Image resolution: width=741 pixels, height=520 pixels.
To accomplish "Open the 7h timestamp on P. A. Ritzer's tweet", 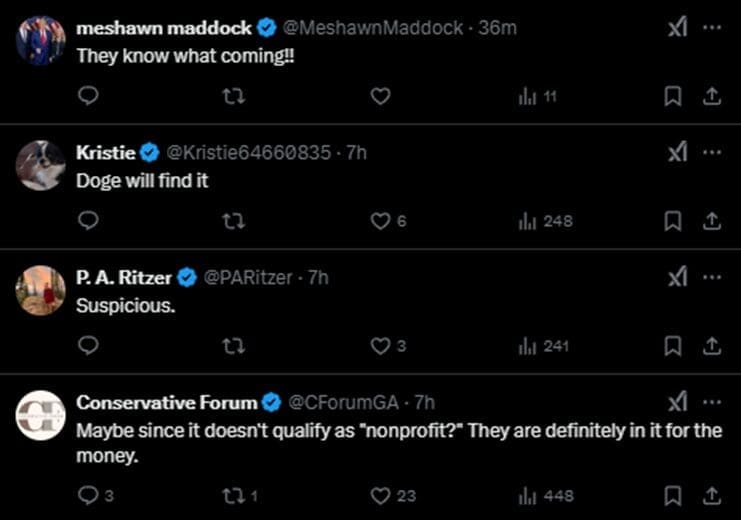I will 317,277.
